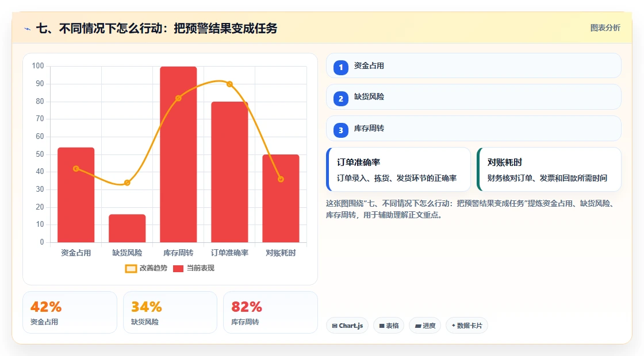Click the numbered badge 1 for 资金占用
644x356 pixels.
coord(341,67)
